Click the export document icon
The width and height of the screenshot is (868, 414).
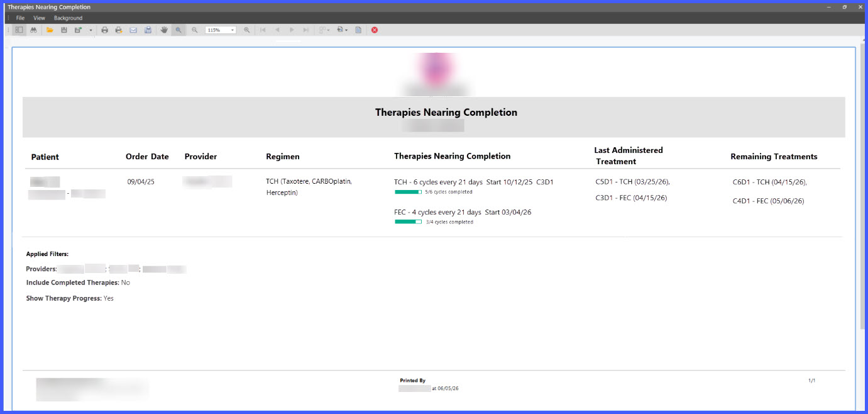pyautogui.click(x=78, y=30)
